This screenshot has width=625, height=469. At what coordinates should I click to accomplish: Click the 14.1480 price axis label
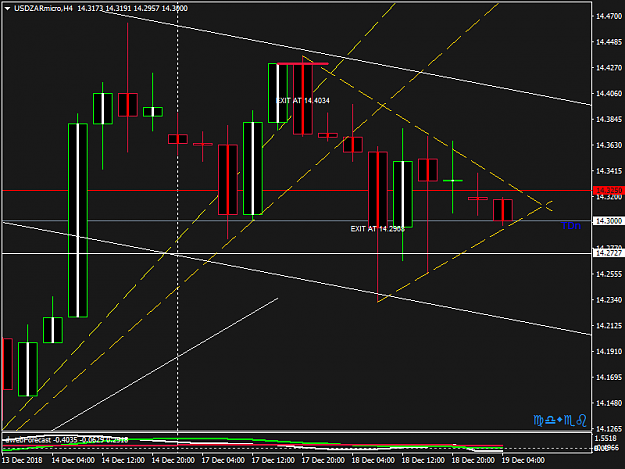coord(609,403)
